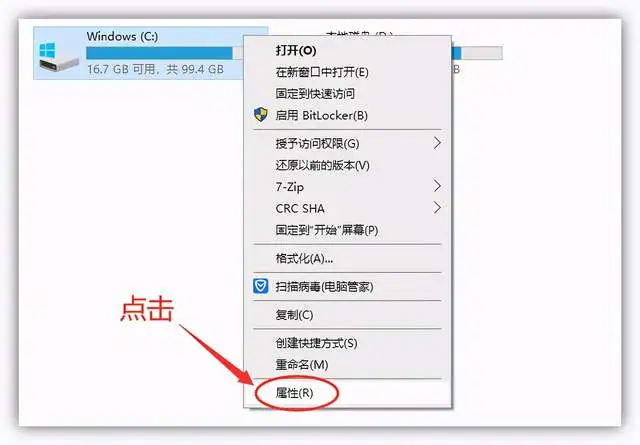This screenshot has height=445, width=640.
Task: Select 还原以前的版本(V)
Action: click(347, 165)
